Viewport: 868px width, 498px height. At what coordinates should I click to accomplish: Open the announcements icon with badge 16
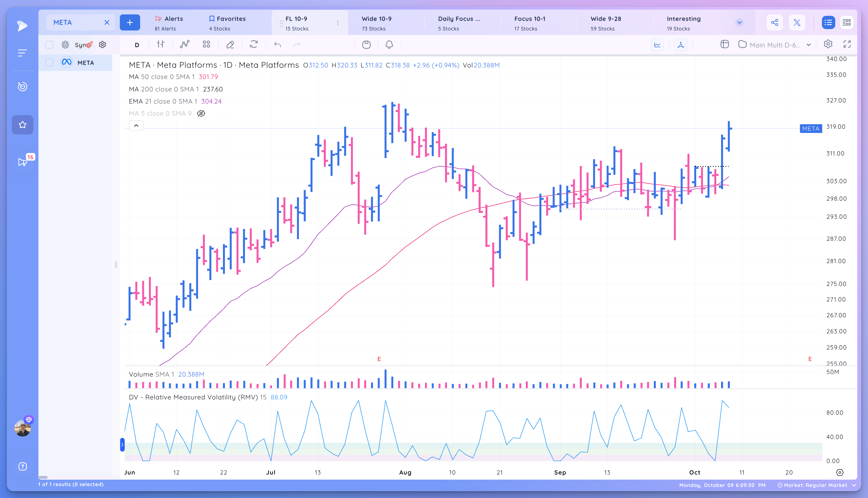pos(23,162)
